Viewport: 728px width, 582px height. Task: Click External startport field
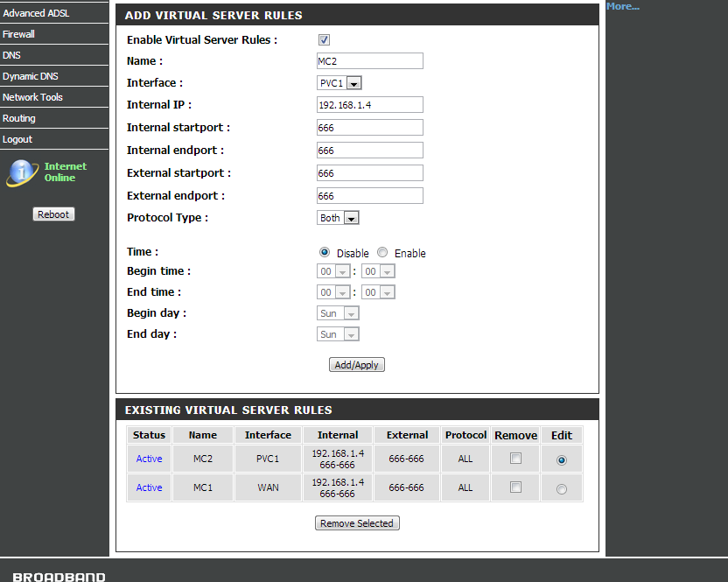click(x=370, y=172)
